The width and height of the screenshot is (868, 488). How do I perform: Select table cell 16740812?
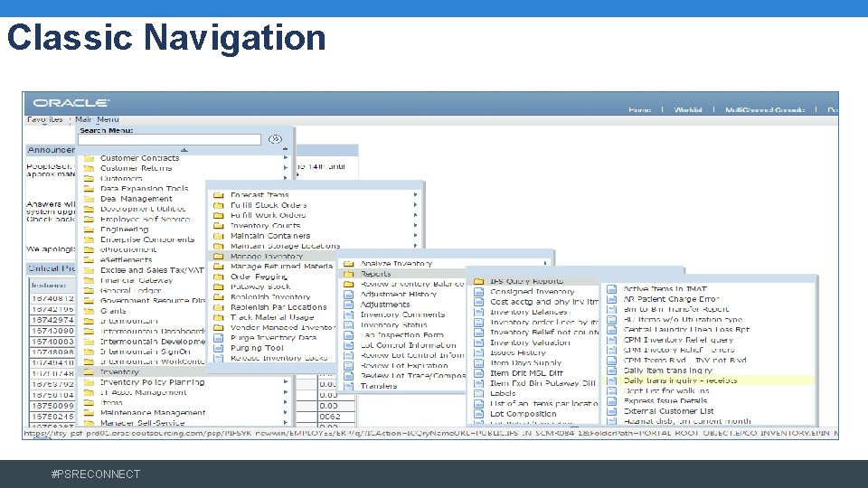click(52, 299)
